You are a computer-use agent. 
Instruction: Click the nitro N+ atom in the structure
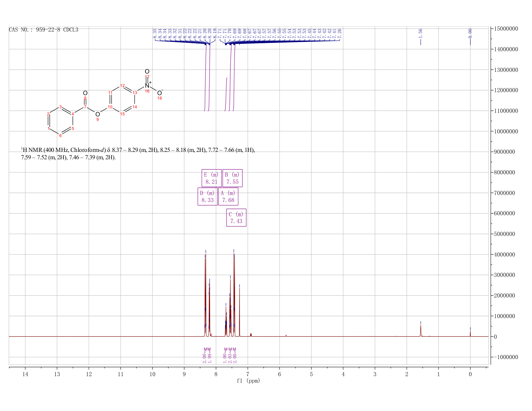[148, 85]
